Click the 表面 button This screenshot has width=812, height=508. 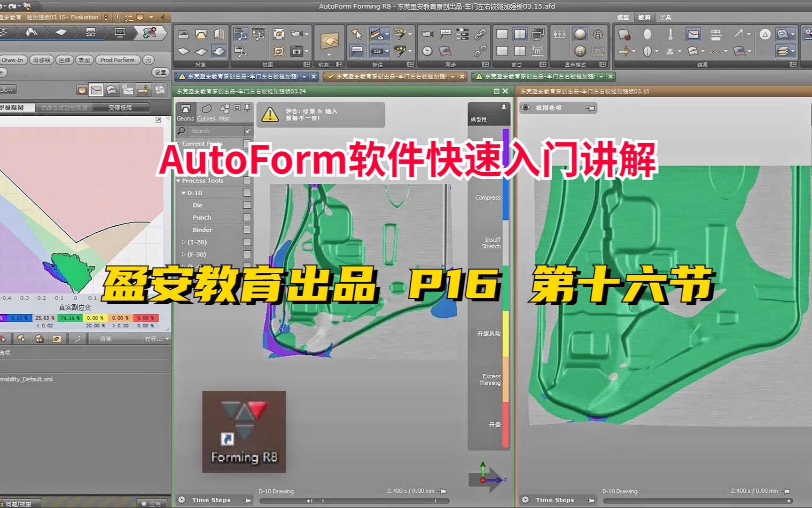84,60
